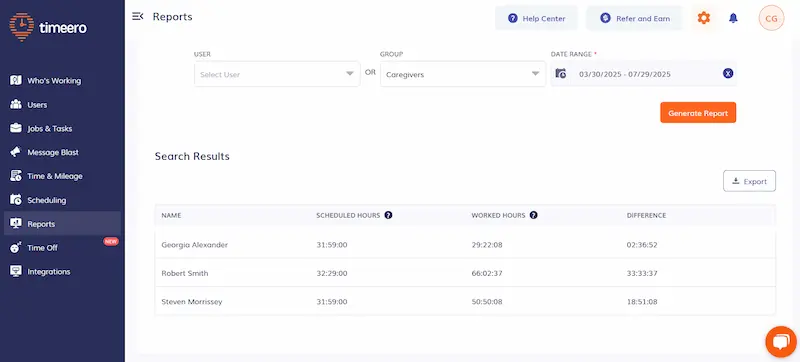Click Steven Morrissey's worked hours 50:50:08
Image resolution: width=800 pixels, height=362 pixels.
tap(487, 302)
